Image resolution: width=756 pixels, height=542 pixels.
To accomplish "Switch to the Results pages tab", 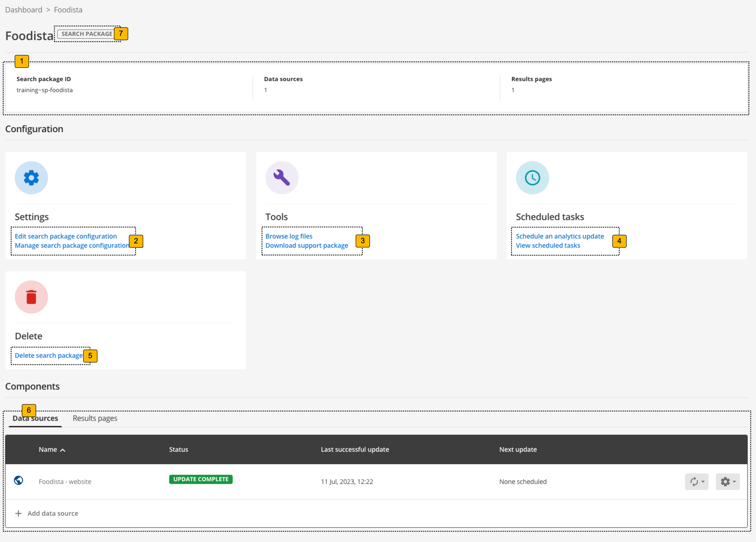I will (95, 418).
